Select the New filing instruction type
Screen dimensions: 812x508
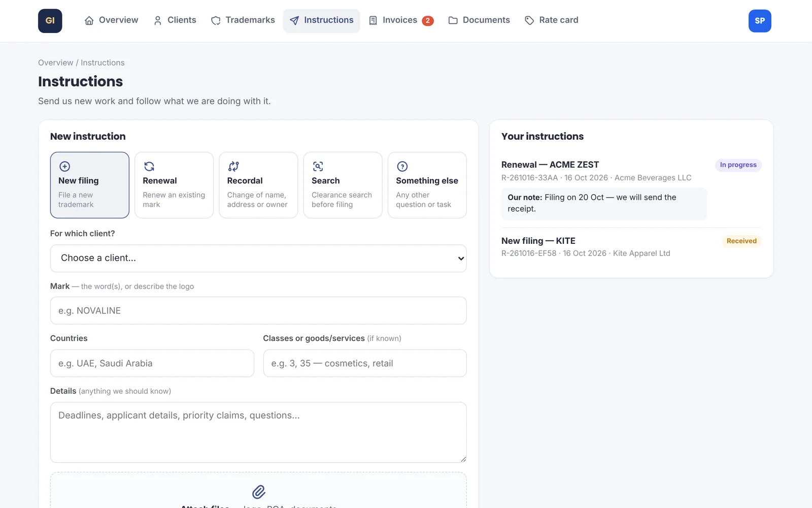90,185
